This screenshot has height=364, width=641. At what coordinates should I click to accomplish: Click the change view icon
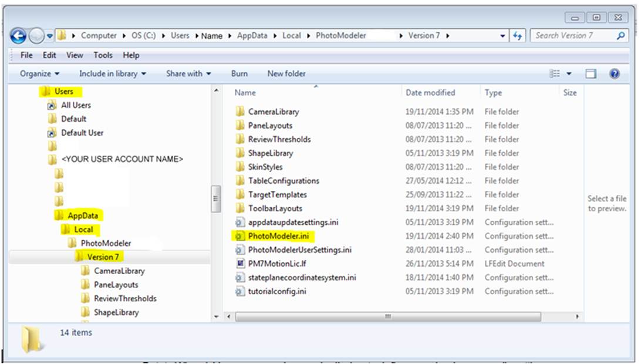[x=555, y=74]
